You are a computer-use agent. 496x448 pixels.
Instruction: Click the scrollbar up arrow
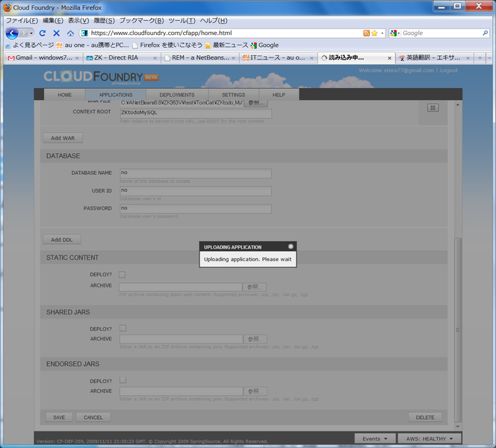point(458,105)
